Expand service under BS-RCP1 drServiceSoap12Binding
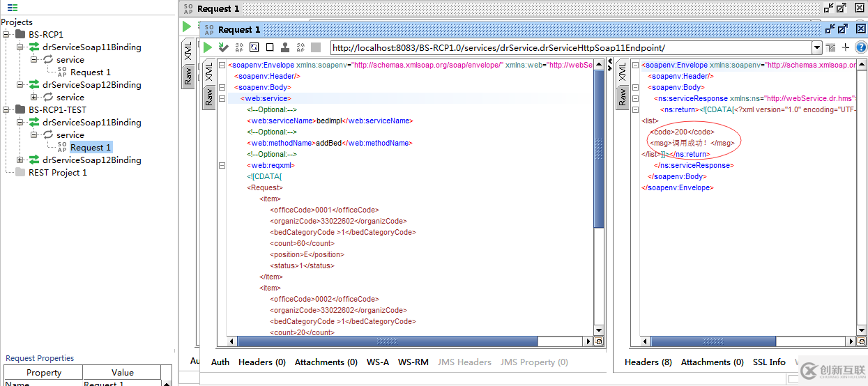The height and width of the screenshot is (386, 868). pyautogui.click(x=33, y=97)
